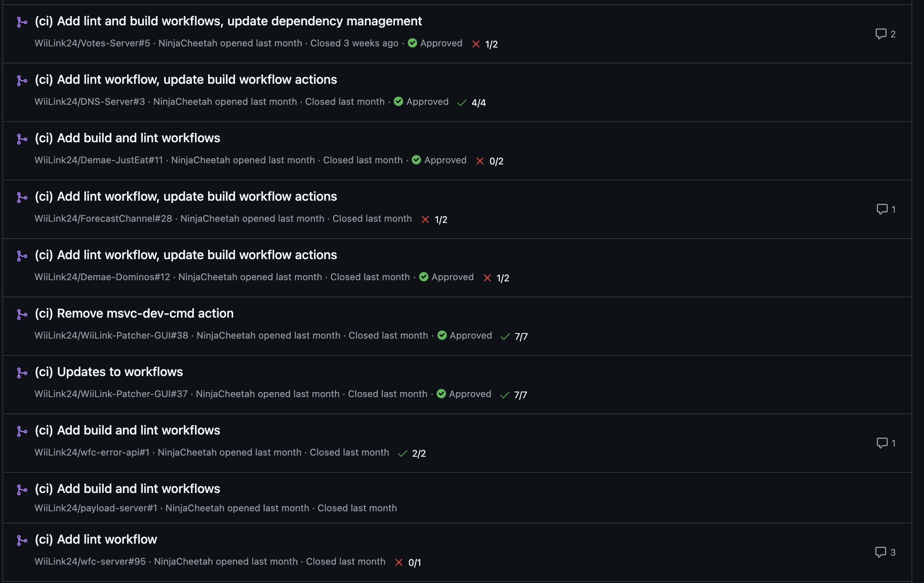Click Approved label on Demae-JustEat#11 row
Viewport: 924px width, 583px height.
click(445, 160)
